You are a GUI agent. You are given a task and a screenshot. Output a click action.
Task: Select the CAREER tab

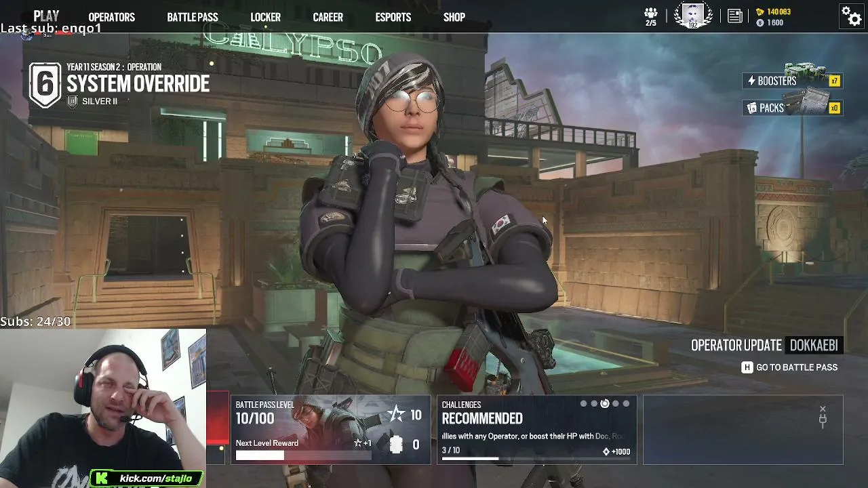tap(328, 18)
